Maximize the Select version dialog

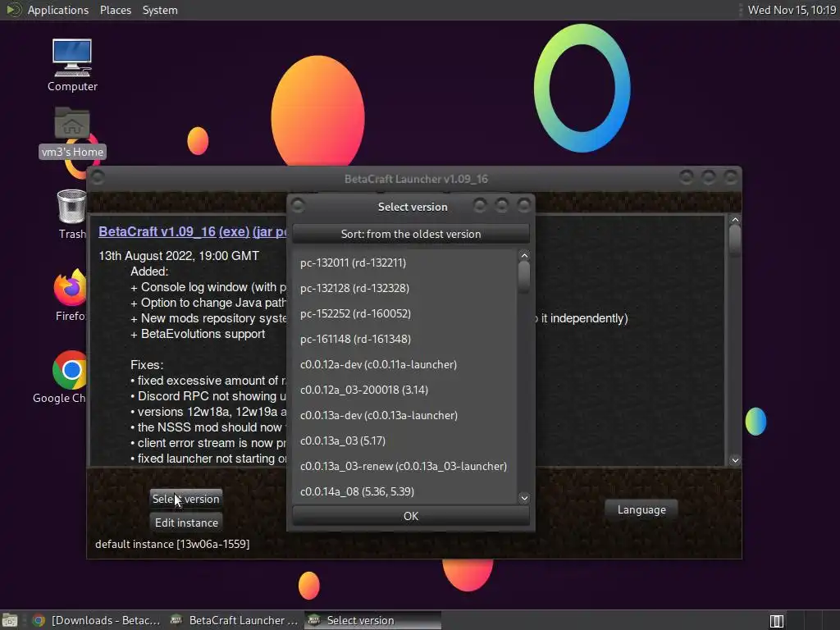coord(502,204)
